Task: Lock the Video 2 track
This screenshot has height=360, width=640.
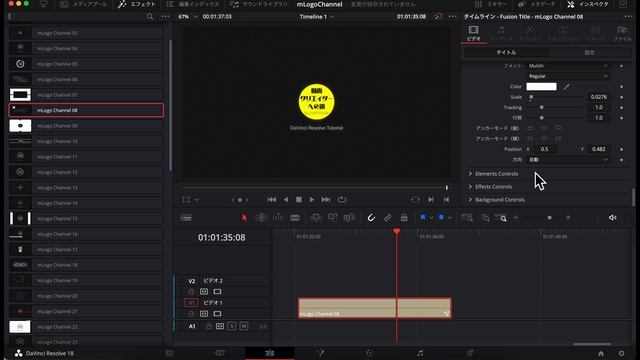Action: click(x=191, y=291)
